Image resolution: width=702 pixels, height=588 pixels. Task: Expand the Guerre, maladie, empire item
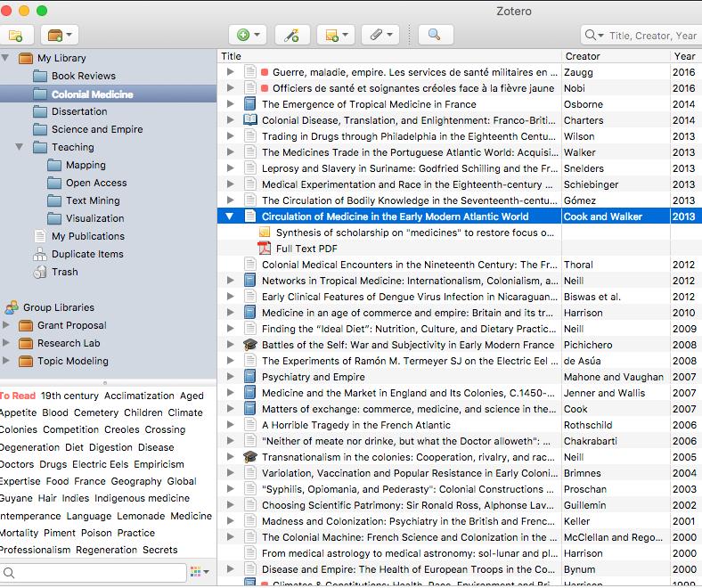point(230,71)
